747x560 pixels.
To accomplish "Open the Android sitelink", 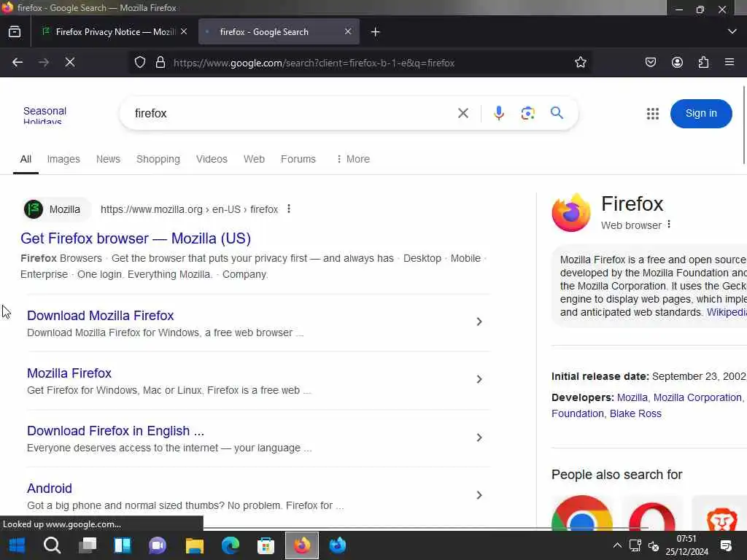I will click(50, 488).
